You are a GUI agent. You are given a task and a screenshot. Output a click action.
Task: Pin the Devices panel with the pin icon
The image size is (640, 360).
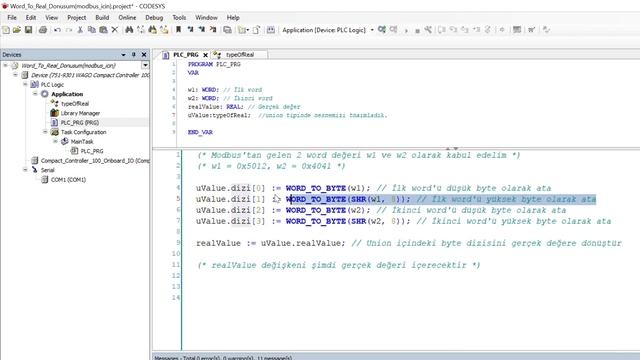[x=133, y=54]
